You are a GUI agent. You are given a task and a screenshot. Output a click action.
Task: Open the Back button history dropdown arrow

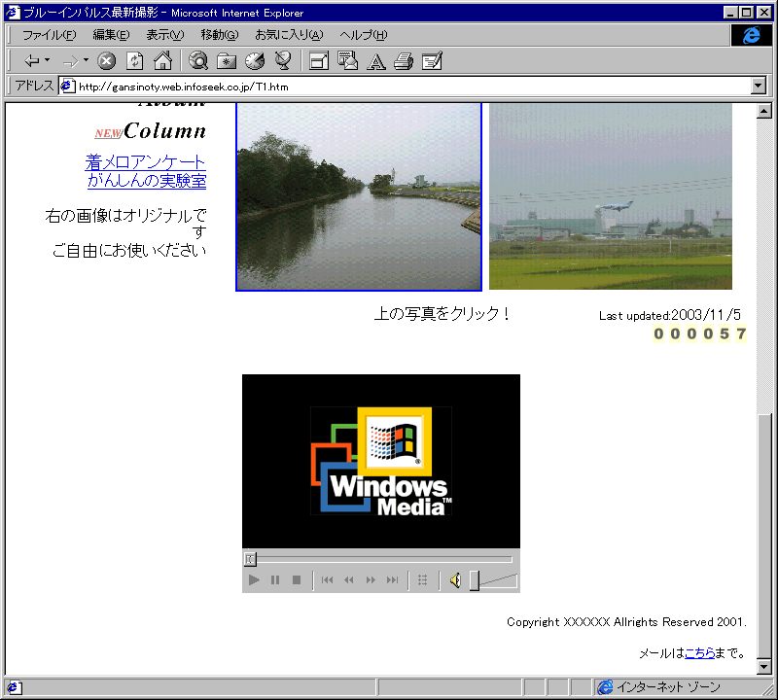pos(47,60)
